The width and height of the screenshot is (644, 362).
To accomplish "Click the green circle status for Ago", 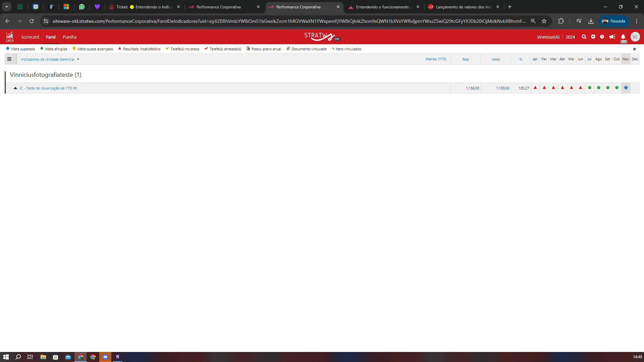I will click(599, 88).
